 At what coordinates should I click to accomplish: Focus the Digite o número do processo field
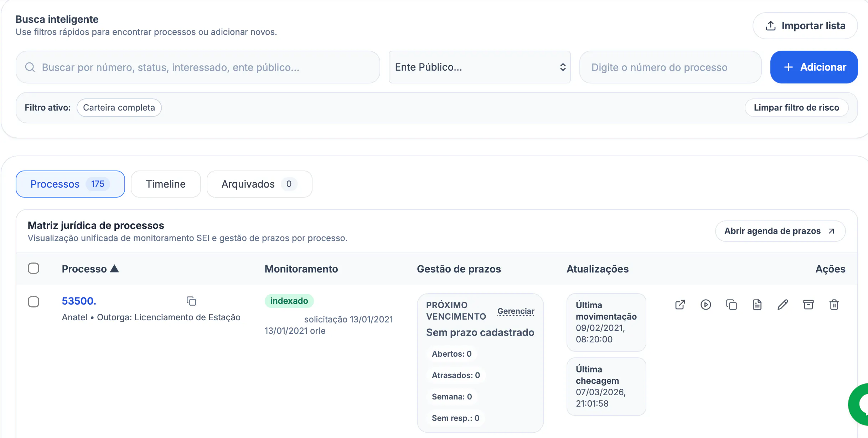click(671, 67)
